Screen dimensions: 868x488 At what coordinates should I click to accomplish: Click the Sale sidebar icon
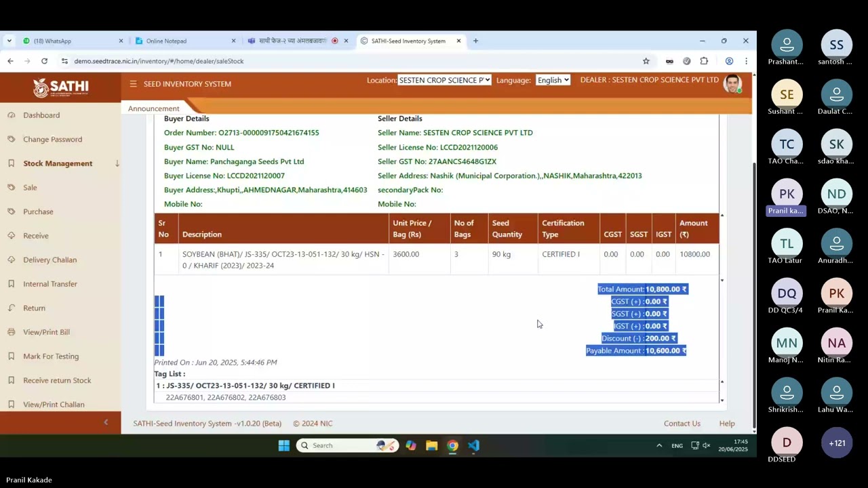12,188
